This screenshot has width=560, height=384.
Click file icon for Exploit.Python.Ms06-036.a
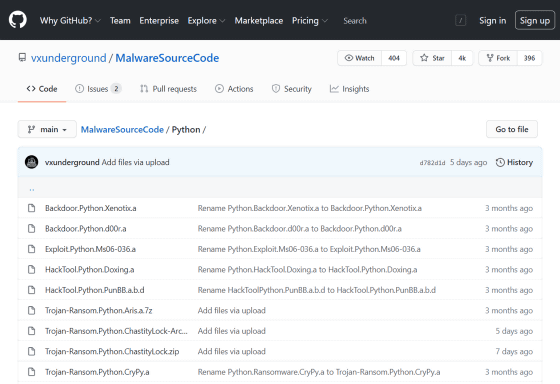[32, 249]
